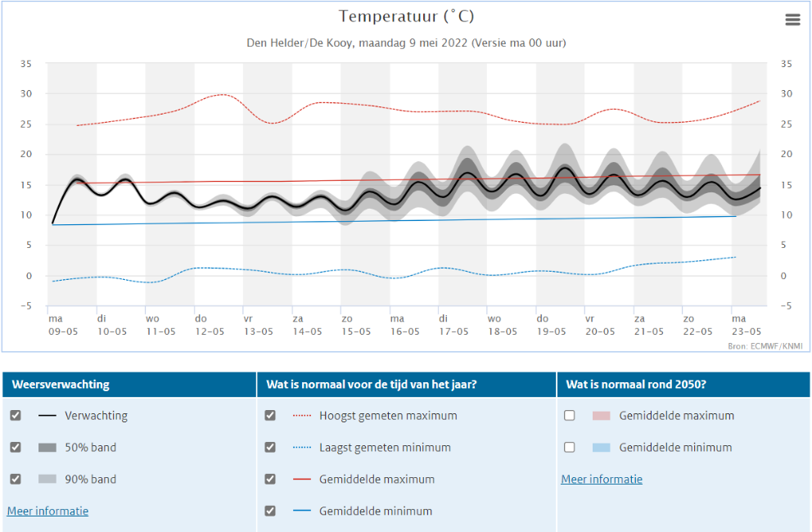Click the pink 2050 Gemiddelde maximum swatch

pos(602,416)
